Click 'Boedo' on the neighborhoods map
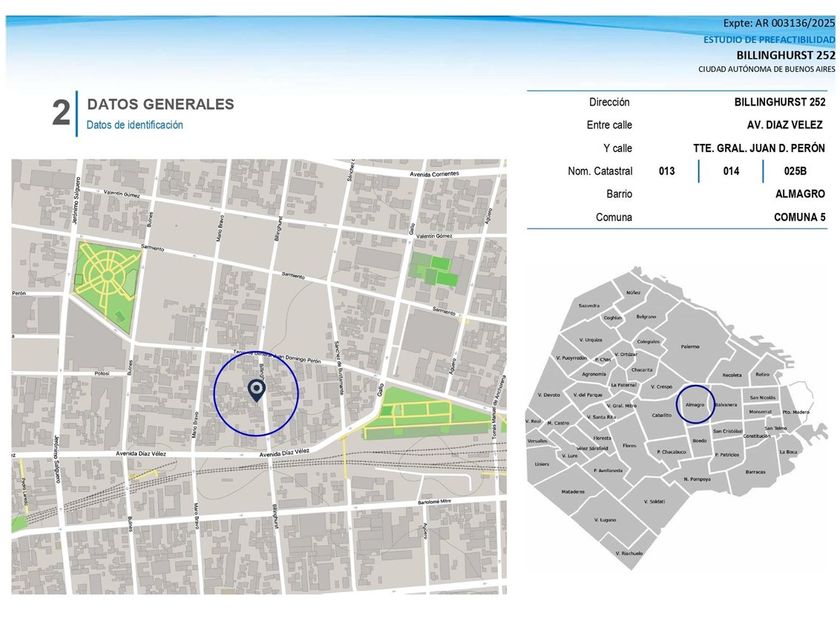This screenshot has width=840, height=630. (x=700, y=440)
